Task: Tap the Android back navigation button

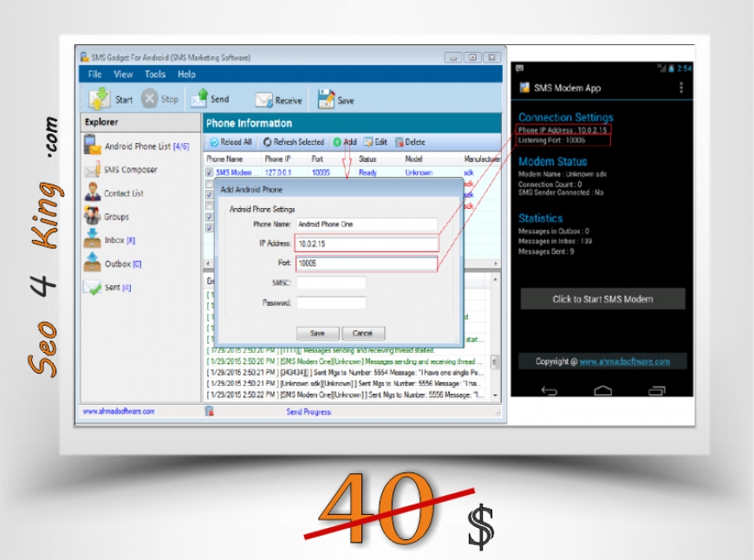Action: pyautogui.click(x=549, y=391)
